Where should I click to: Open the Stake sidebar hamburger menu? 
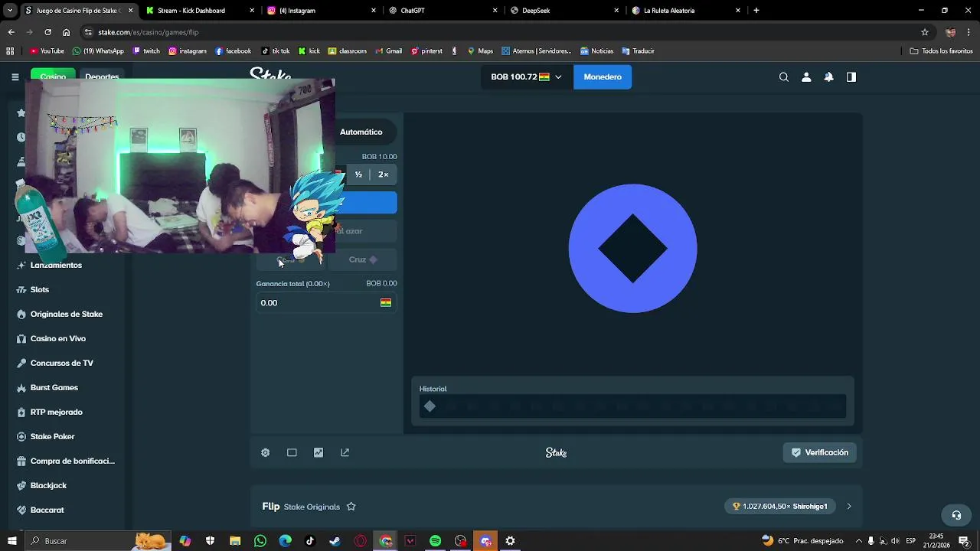tap(15, 77)
